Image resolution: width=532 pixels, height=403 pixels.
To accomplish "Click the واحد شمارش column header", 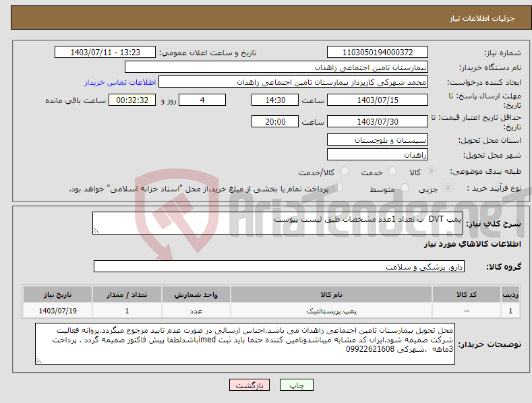I will pyautogui.click(x=196, y=294).
